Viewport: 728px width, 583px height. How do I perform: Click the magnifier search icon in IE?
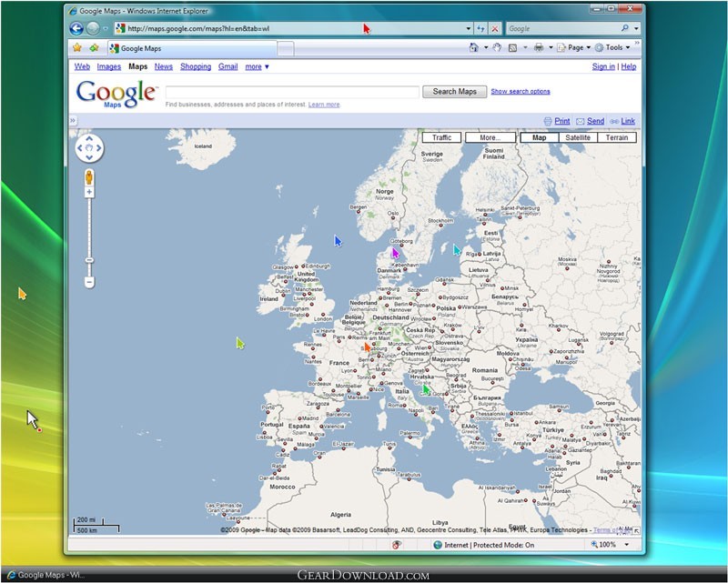(625, 28)
